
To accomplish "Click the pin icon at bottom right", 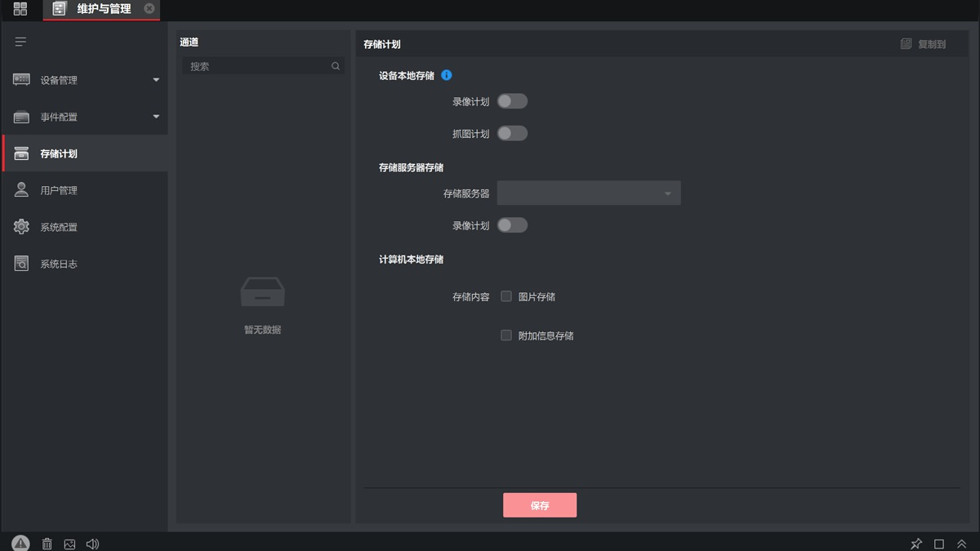I will tap(916, 544).
